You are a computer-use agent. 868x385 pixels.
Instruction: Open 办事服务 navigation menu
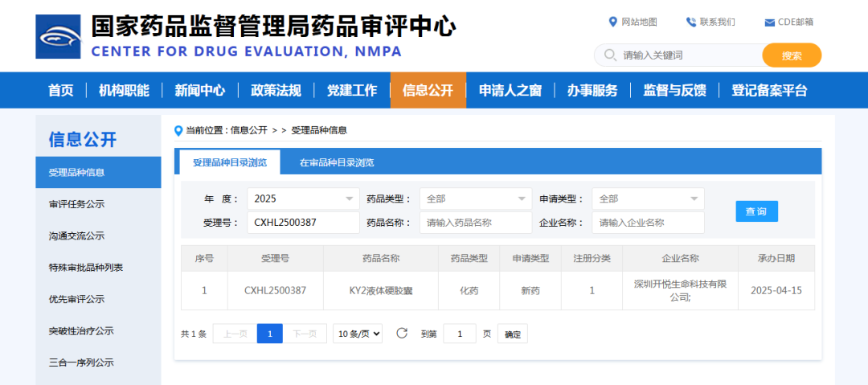592,90
